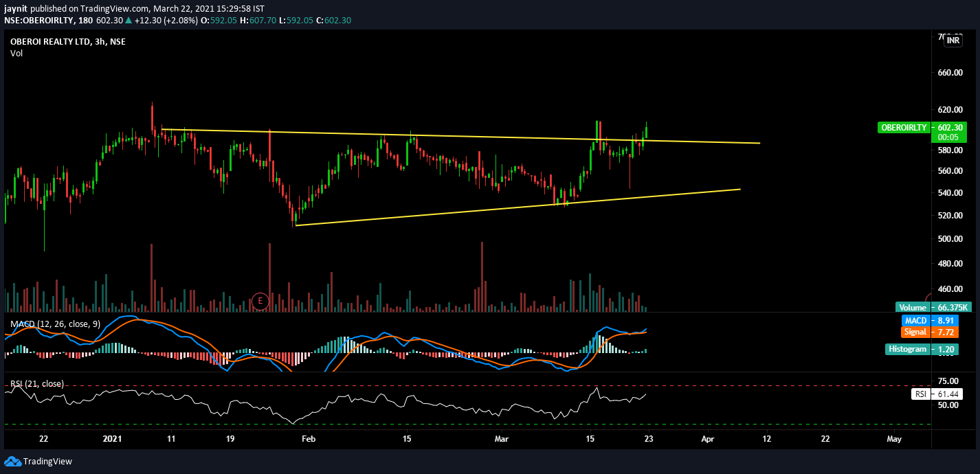Select the RSI (21, close) legend
The height and width of the screenshot is (474, 980).
[x=36, y=383]
